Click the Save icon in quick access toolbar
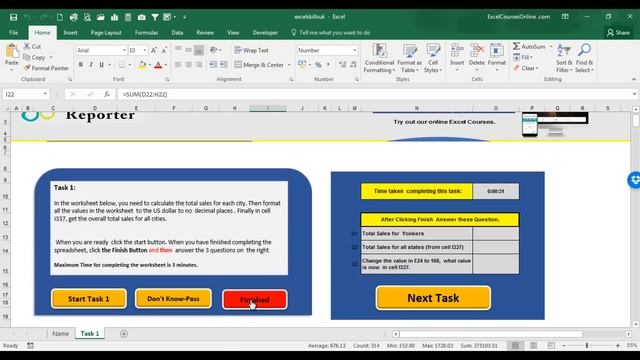Viewport: 640px width, 360px height. (13, 17)
